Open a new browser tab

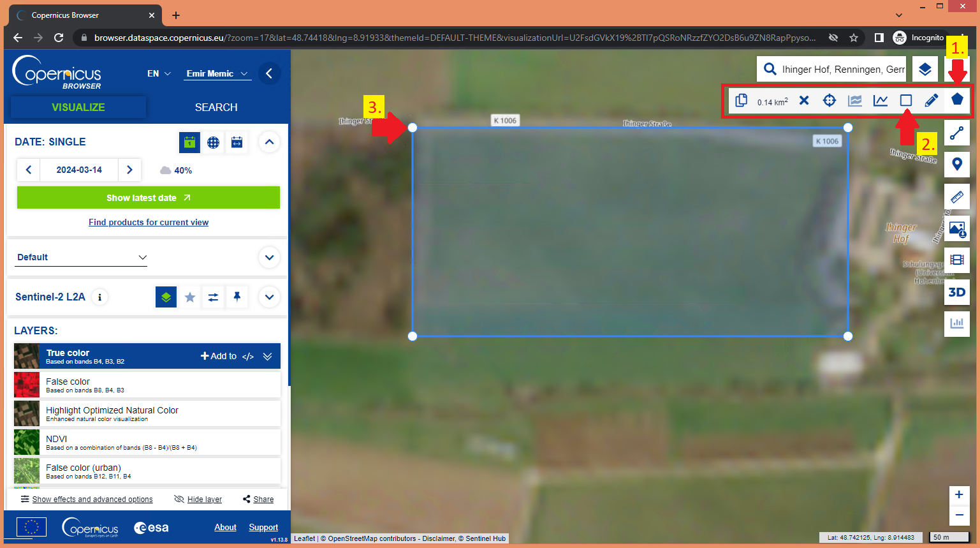click(x=176, y=15)
